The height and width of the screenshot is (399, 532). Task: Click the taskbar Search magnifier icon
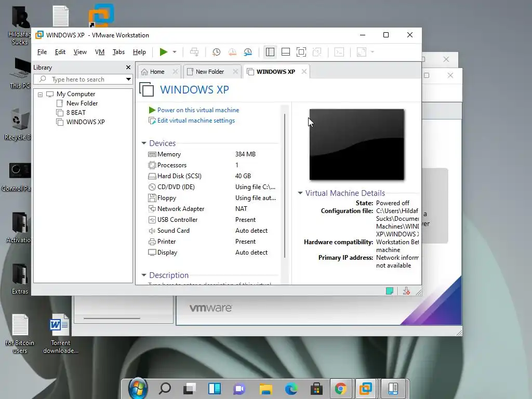(165, 389)
